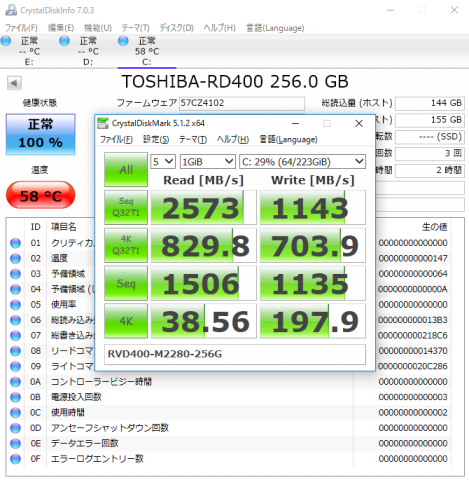This screenshot has height=480, width=469.
Task: Open 機能(U) menu in CrystalDiskInfo
Action: [x=98, y=28]
